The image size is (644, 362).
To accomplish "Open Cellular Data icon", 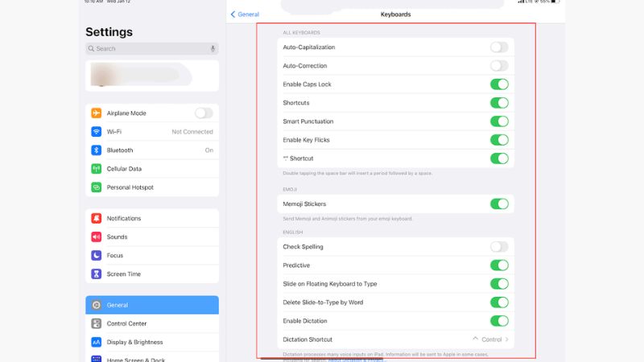I will 97,169.
